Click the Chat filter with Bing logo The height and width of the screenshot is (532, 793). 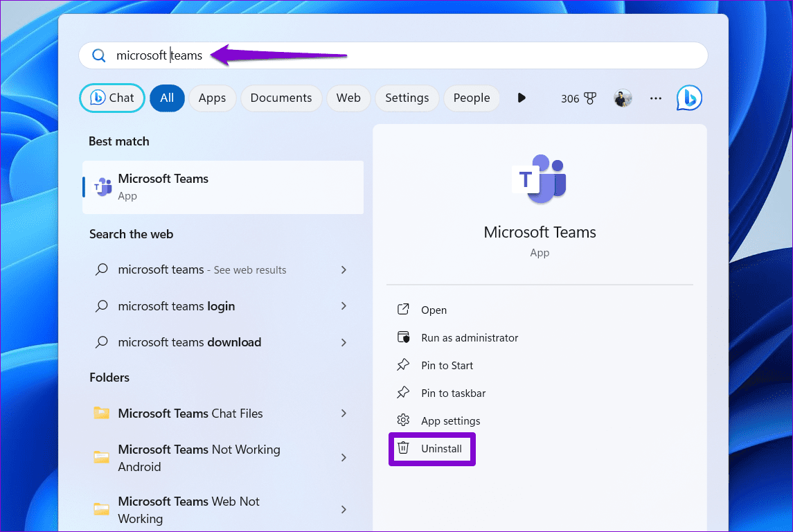112,98
